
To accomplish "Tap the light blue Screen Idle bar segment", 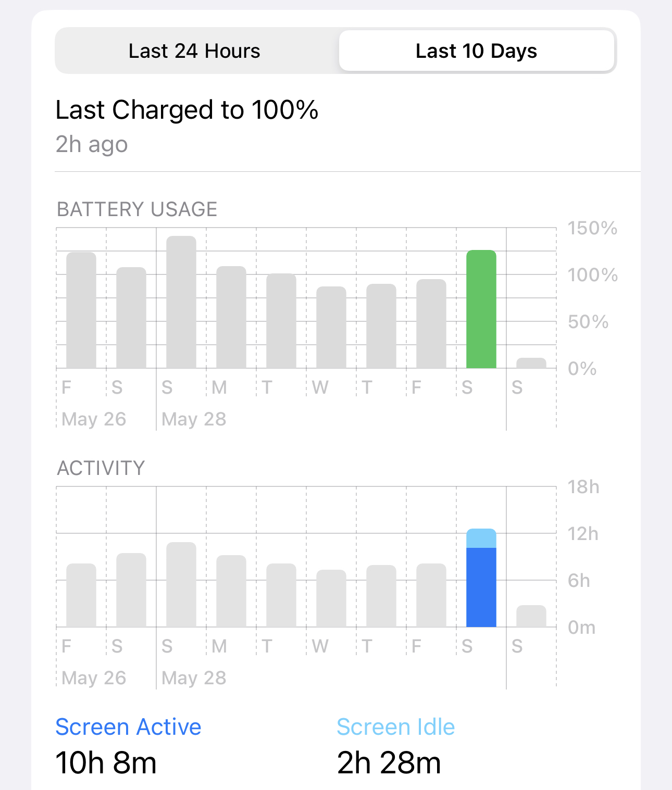I will tap(481, 538).
